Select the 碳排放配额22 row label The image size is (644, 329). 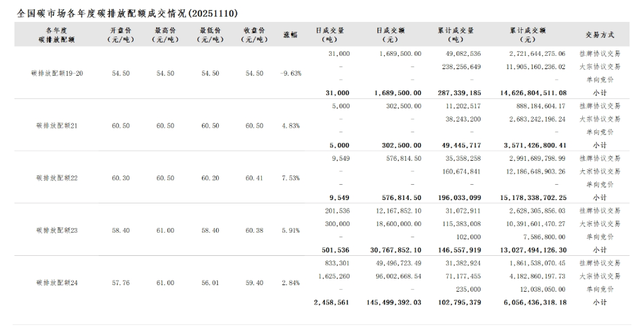click(x=56, y=178)
